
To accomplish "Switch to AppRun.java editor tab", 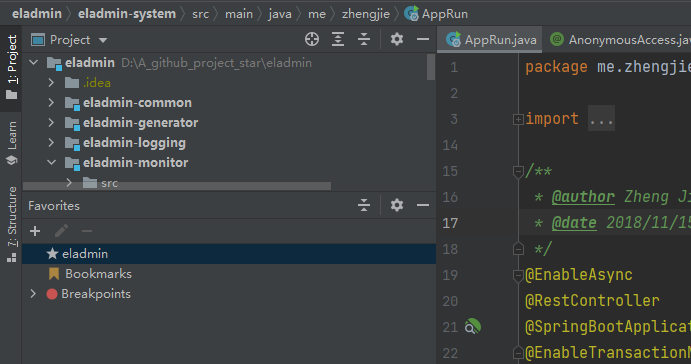I will pyautogui.click(x=490, y=40).
